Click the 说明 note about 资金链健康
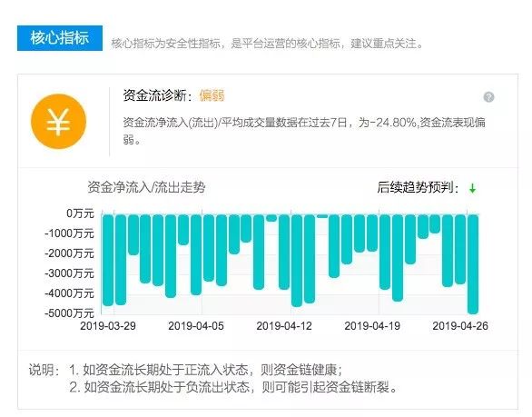Viewport: 532px width, 417px height. [206, 370]
